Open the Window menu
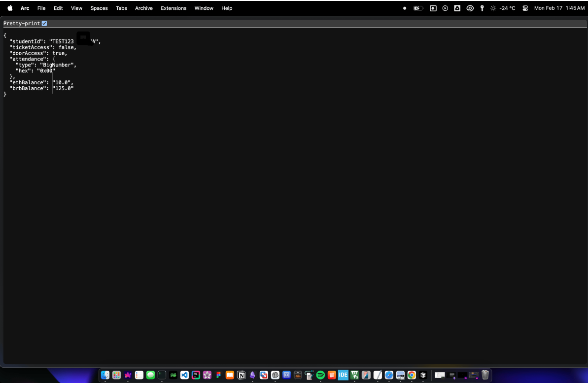 204,8
